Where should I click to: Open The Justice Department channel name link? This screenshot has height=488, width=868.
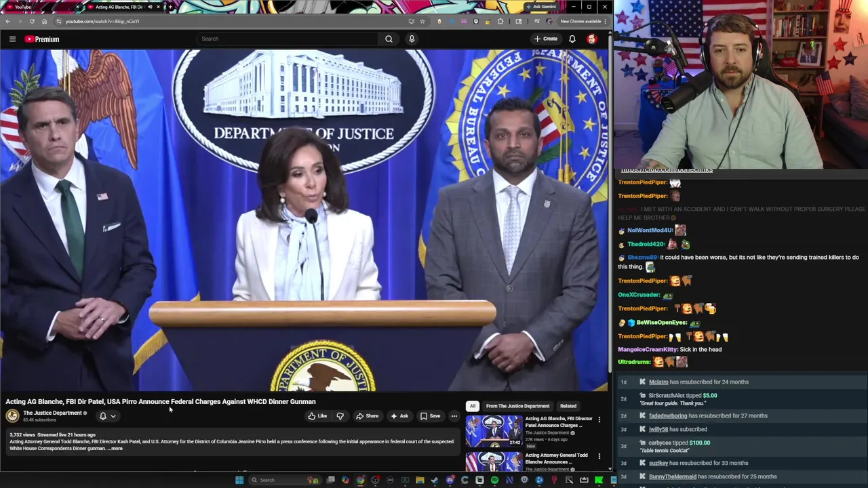52,413
